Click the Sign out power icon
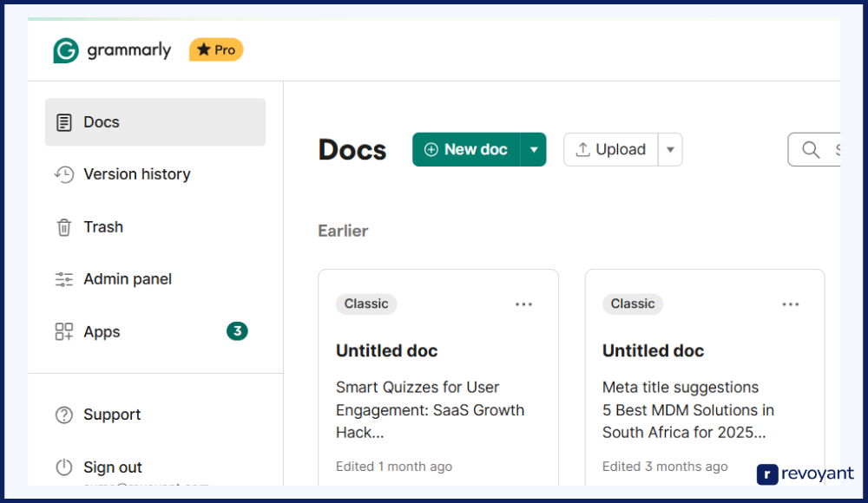Screen dimensions: 868x503 click(x=63, y=467)
